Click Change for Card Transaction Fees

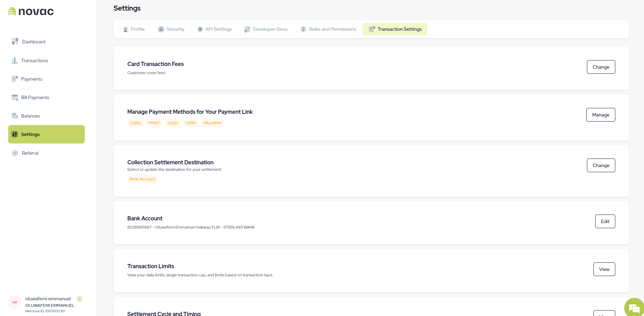pyautogui.click(x=601, y=67)
